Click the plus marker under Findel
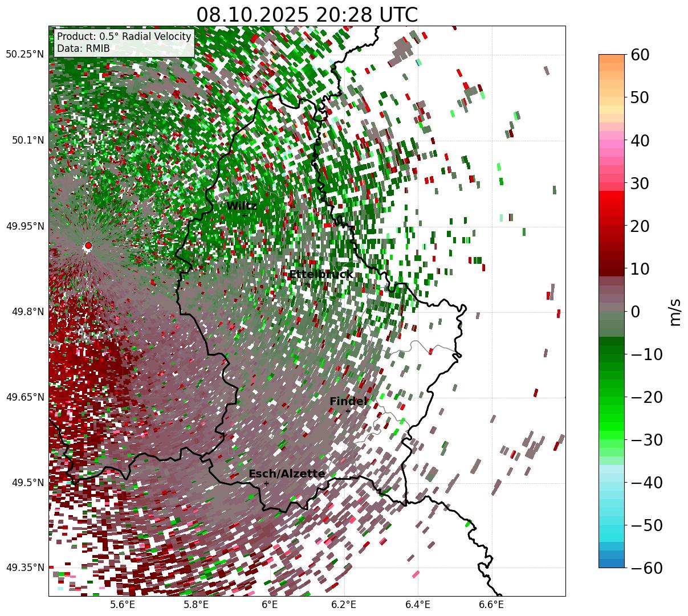 [348, 411]
